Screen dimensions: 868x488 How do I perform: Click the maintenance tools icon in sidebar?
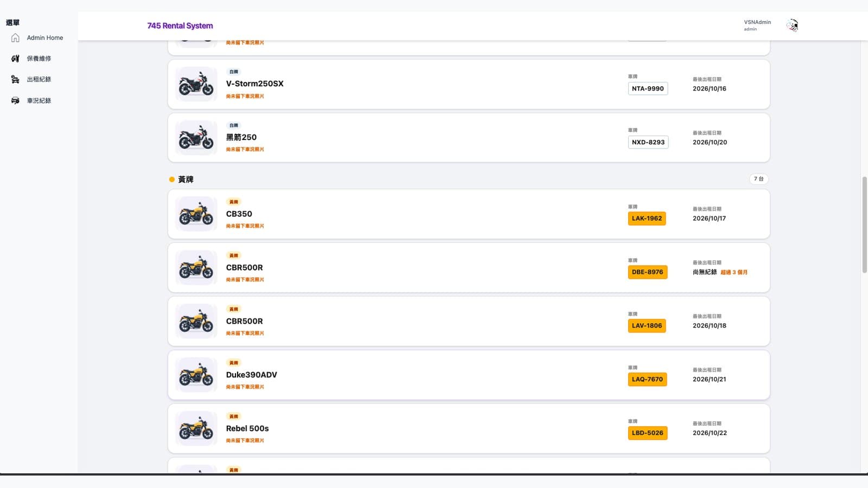[15, 59]
